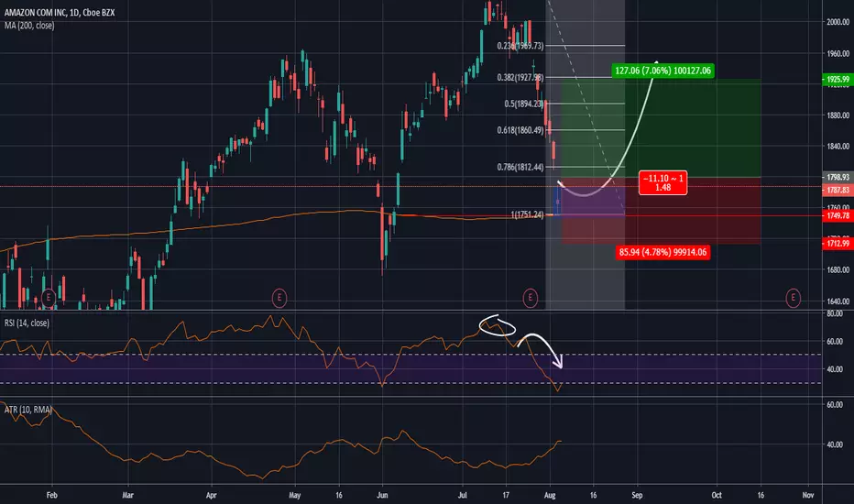The height and width of the screenshot is (504, 854).
Task: Click the 0.5(1894.23) Fibonacci level label
Action: pyautogui.click(x=524, y=104)
